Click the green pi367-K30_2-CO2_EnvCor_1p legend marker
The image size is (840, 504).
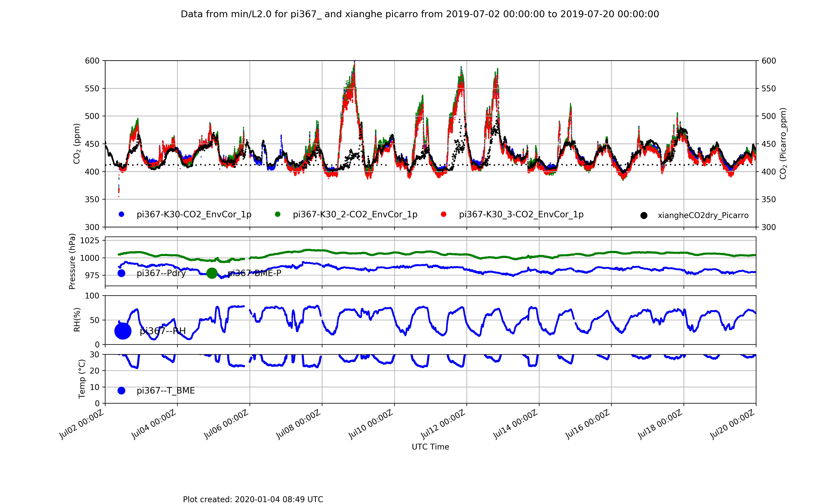point(278,214)
